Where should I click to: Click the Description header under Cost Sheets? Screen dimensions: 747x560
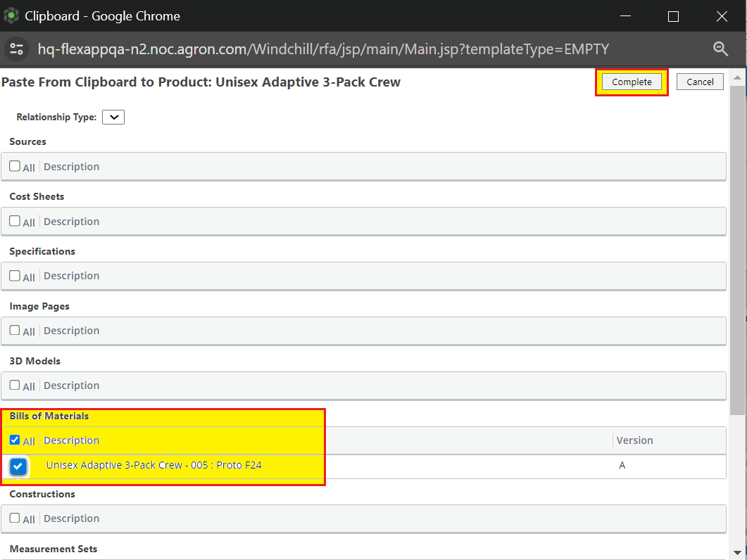click(71, 222)
